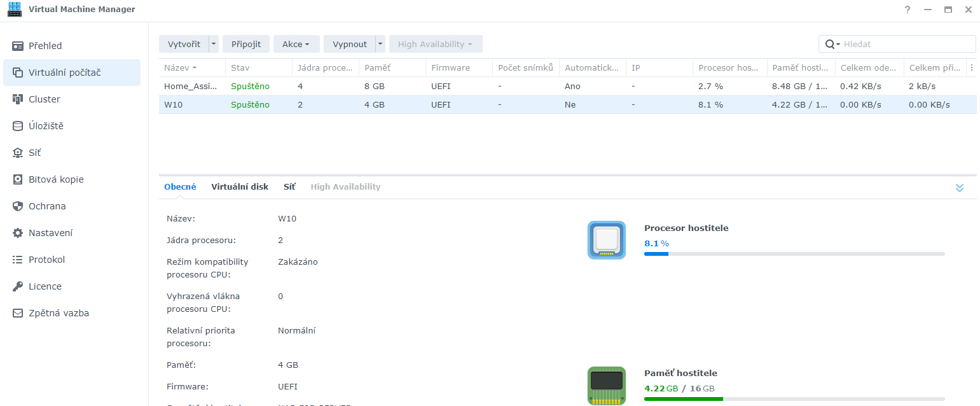Click the Normální priority value
This screenshot has width=980, height=406.
296,330
